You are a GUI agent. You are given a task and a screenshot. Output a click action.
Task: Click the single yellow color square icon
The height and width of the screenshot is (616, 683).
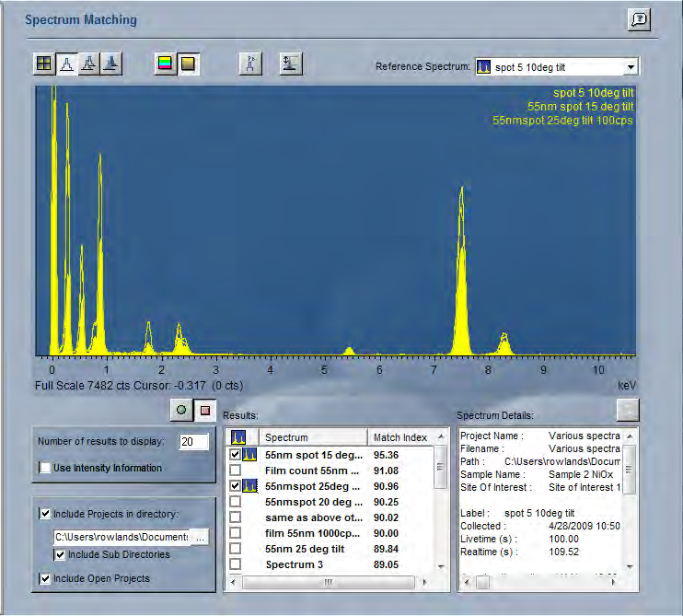coord(188,64)
